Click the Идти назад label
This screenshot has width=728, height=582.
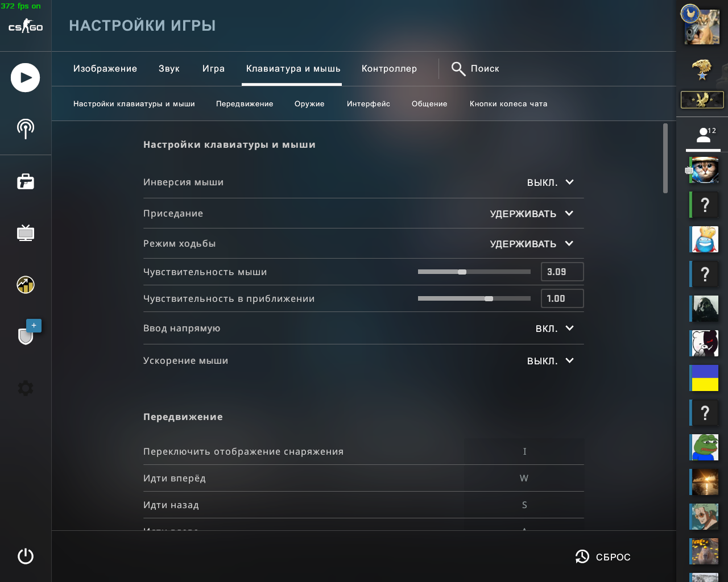(x=171, y=505)
